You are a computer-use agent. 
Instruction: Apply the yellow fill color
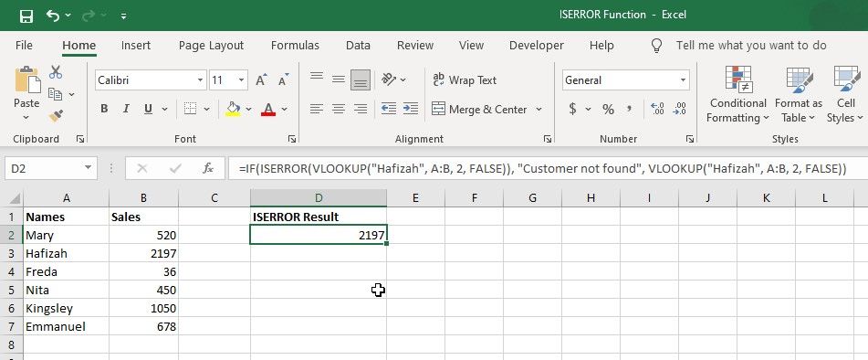click(x=233, y=109)
